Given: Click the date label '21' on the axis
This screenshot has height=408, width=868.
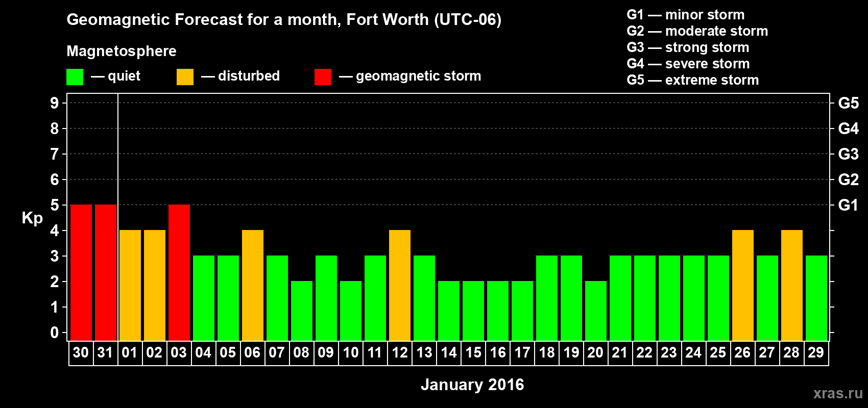Looking at the screenshot, I should [620, 353].
